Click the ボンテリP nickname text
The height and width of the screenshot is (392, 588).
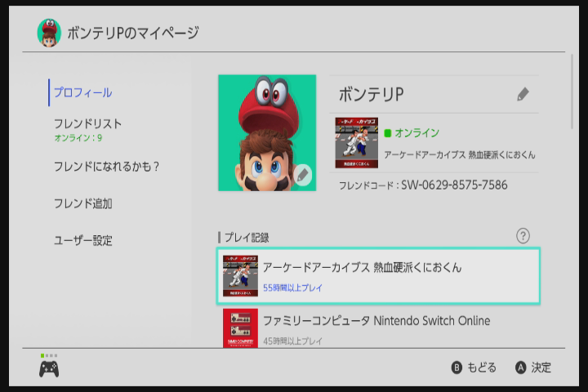pos(372,95)
